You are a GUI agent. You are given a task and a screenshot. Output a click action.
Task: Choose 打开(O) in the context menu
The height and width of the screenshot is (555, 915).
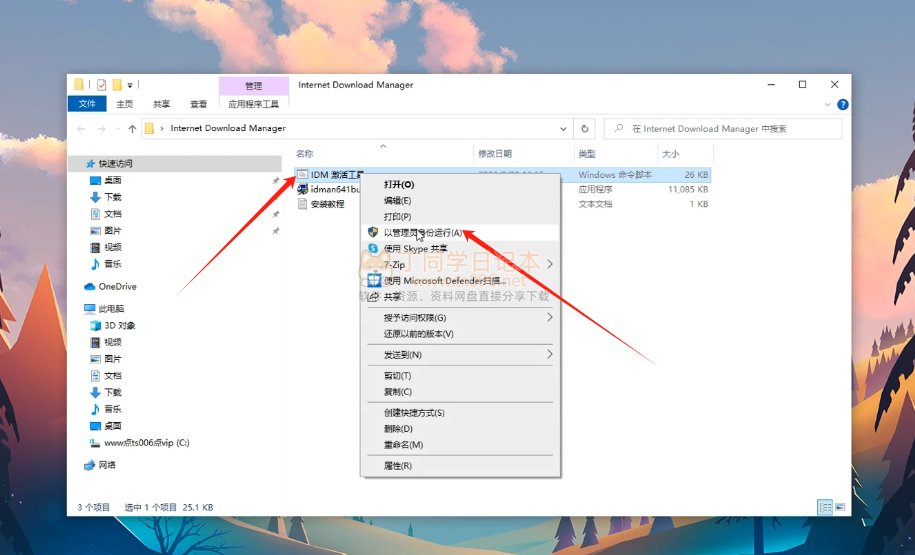coord(460,184)
